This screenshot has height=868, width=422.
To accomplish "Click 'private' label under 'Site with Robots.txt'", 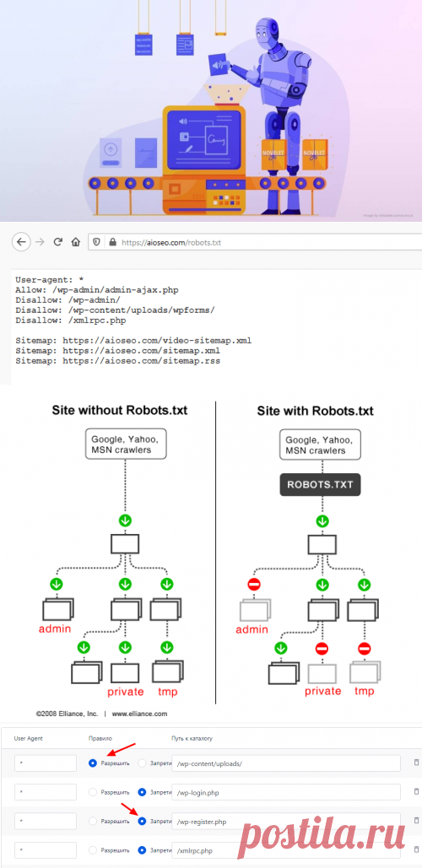I will tap(323, 691).
